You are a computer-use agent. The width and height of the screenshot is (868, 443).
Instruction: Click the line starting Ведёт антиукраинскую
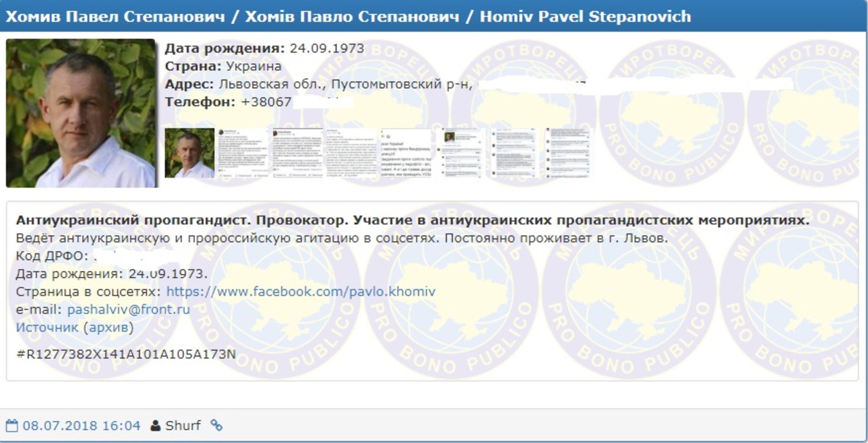pos(342,238)
